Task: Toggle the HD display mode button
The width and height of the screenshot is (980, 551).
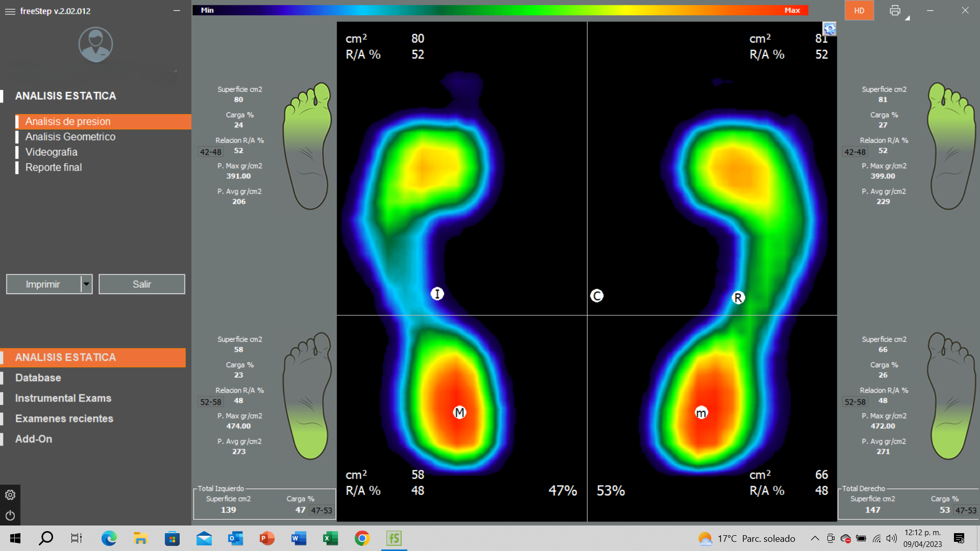Action: [x=859, y=11]
